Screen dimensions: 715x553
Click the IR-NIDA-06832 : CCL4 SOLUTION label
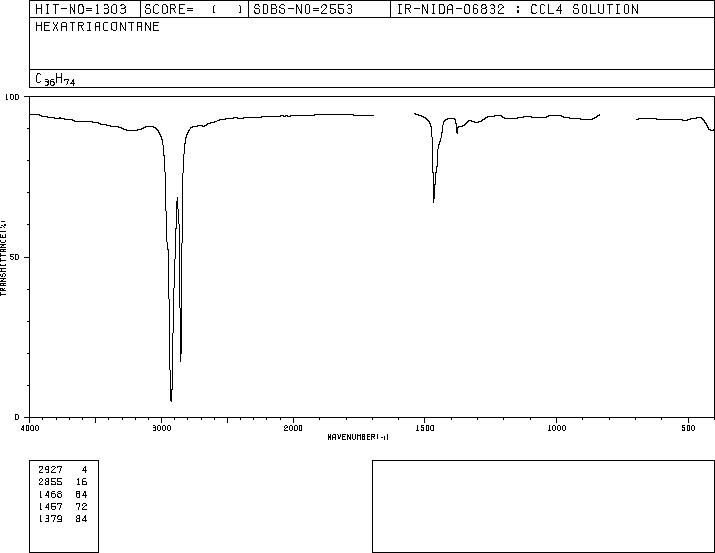point(518,9)
